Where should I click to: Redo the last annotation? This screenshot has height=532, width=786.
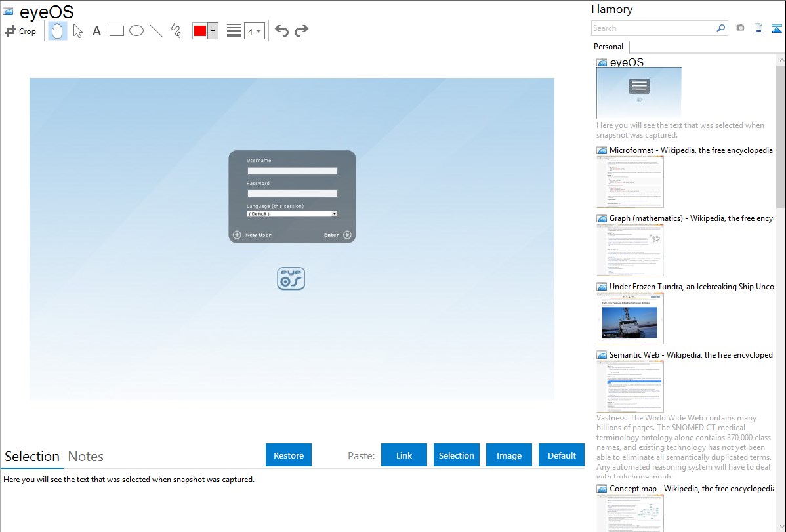301,31
